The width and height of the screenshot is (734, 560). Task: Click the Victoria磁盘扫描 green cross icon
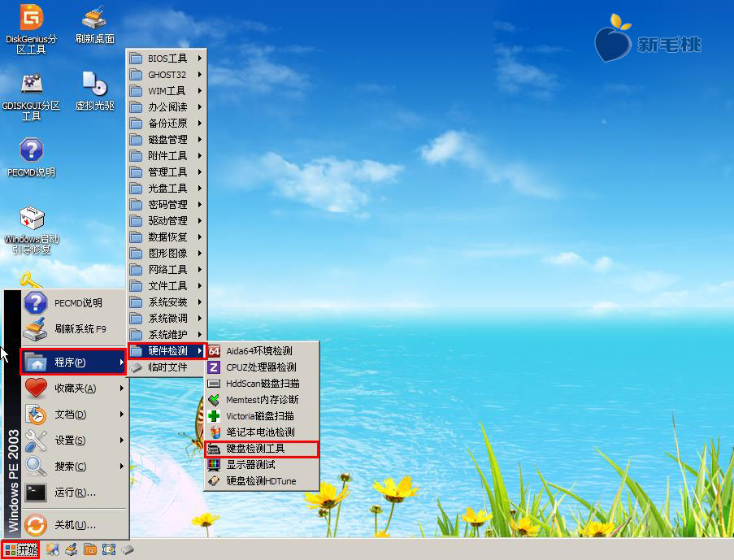pos(214,416)
